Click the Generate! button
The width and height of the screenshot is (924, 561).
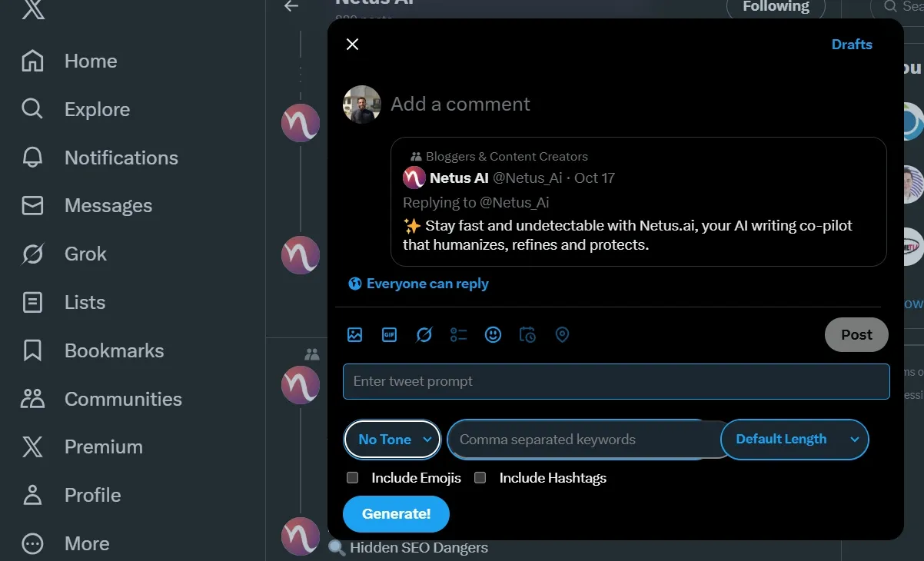(396, 514)
